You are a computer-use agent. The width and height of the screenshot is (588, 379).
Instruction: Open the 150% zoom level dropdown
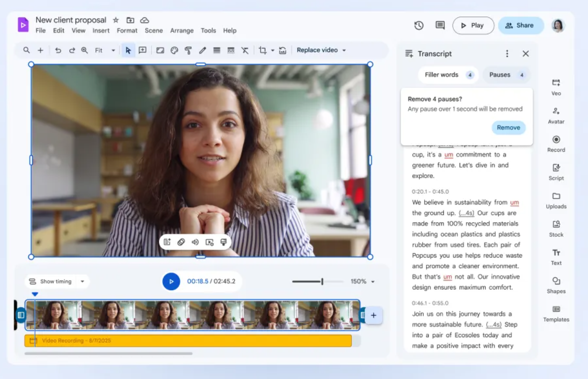[362, 281]
